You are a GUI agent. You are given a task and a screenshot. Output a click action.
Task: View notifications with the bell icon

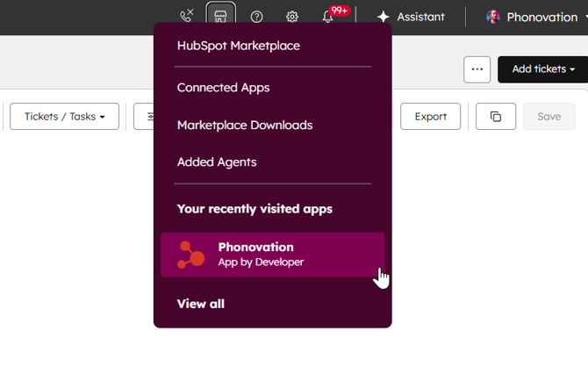(328, 17)
